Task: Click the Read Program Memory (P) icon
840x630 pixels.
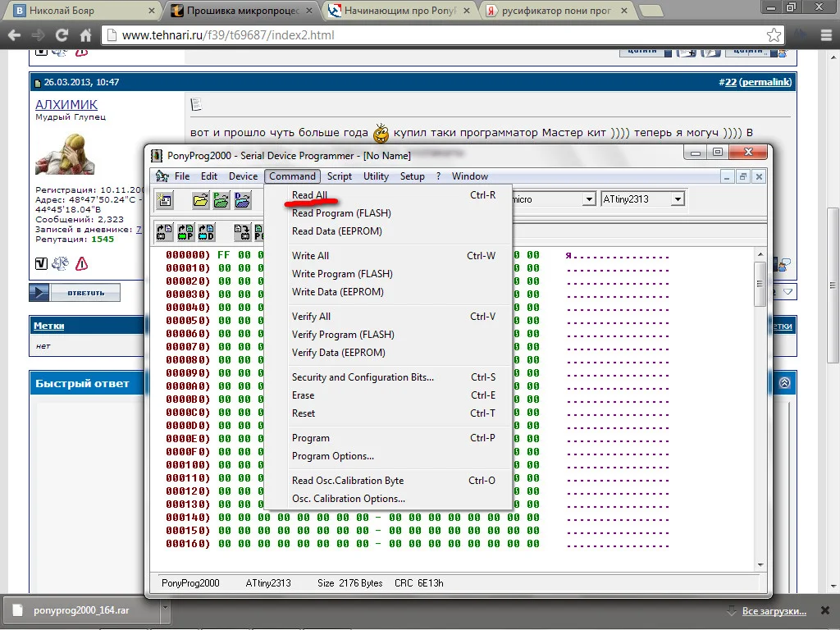Action: tap(185, 232)
